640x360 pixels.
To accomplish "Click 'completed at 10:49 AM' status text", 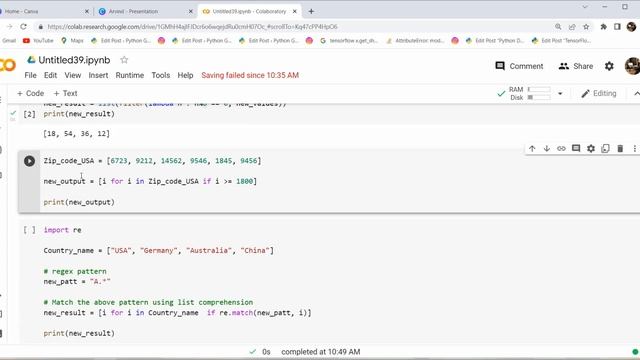I will tap(320, 351).
